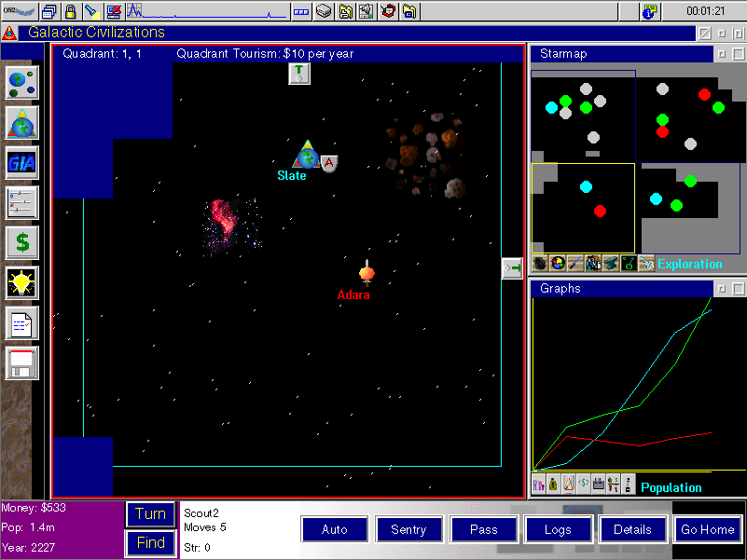Screen dimensions: 747x560
Task: Select the green Exploration starmap filter icon
Action: [x=629, y=264]
